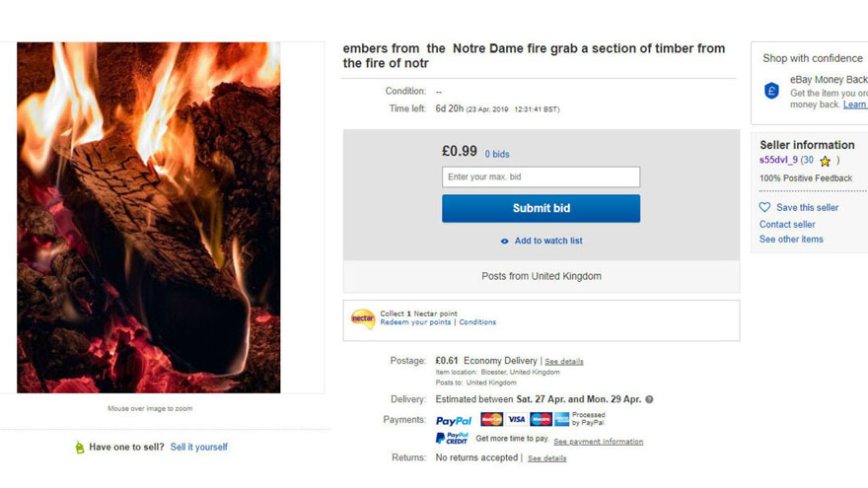This screenshot has width=868, height=488.
Task: Click the eBay Money Back shield icon
Action: (772, 91)
